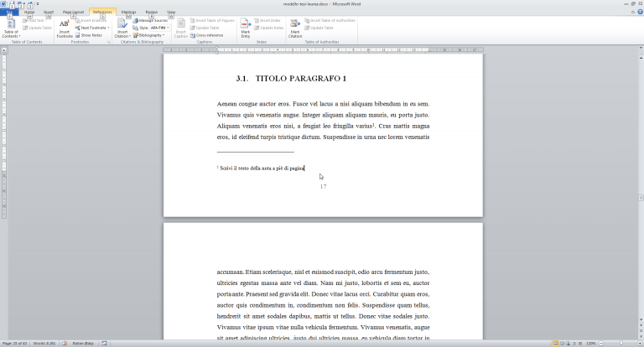
Task: Switch to the Home tab
Action: click(29, 13)
